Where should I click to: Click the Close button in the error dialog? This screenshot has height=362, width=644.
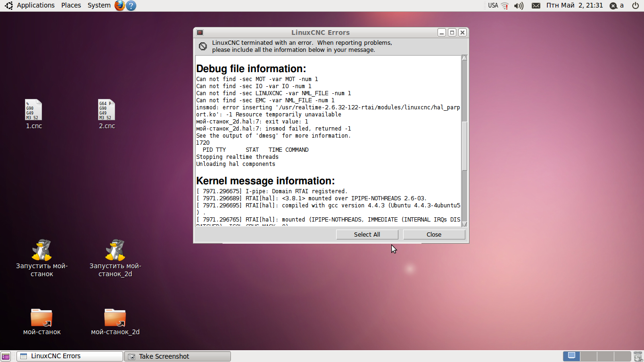click(x=434, y=235)
